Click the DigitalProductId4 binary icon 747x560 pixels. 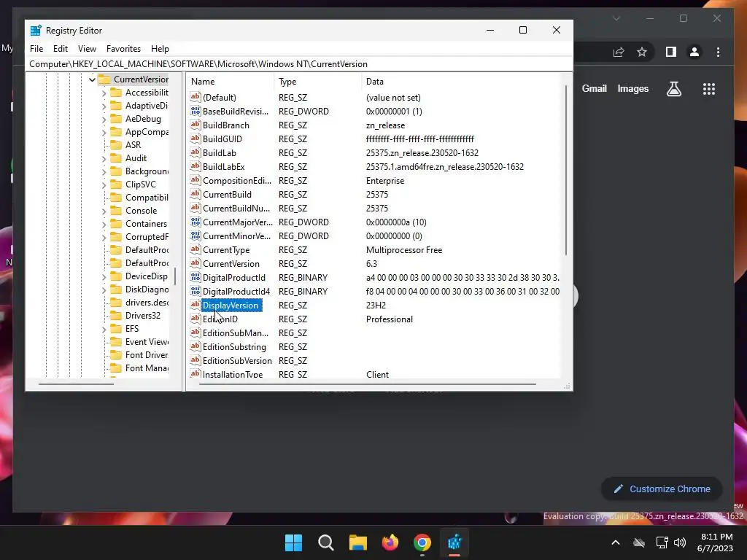click(196, 291)
